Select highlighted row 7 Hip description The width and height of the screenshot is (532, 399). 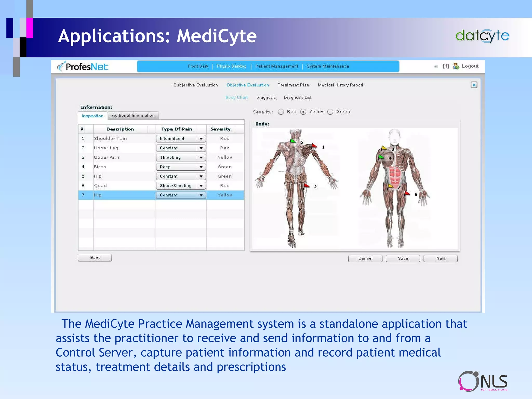coord(124,195)
